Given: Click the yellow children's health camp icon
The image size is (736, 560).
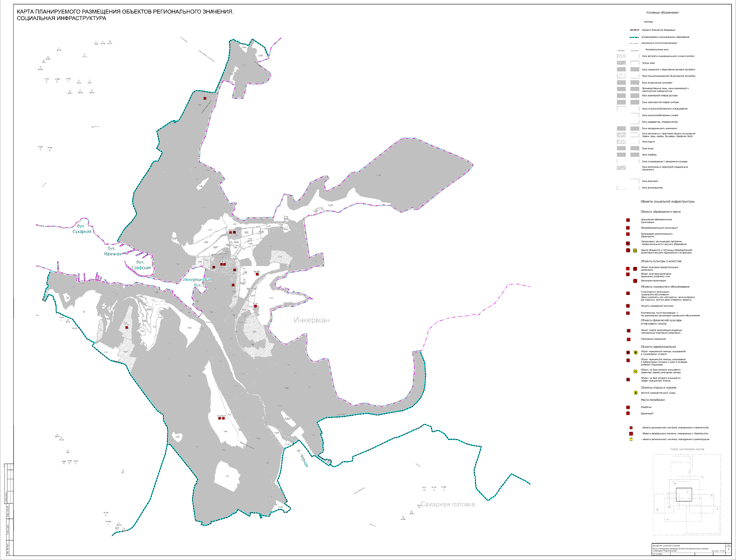Looking at the screenshot, I should point(635,393).
